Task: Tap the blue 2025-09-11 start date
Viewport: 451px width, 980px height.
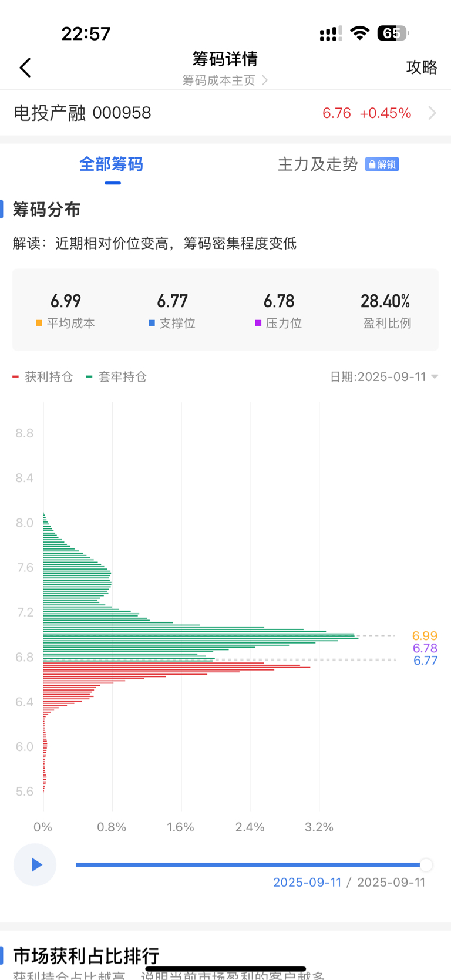Action: click(307, 882)
